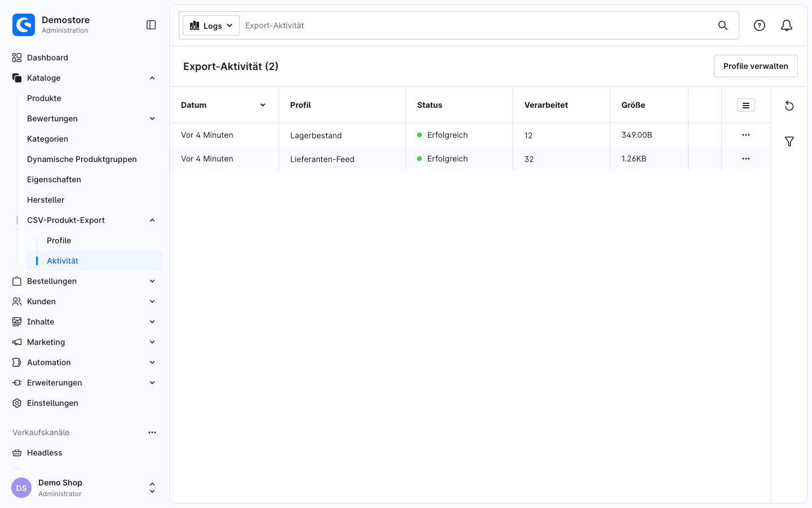Click the Kunden people icon

(17, 301)
